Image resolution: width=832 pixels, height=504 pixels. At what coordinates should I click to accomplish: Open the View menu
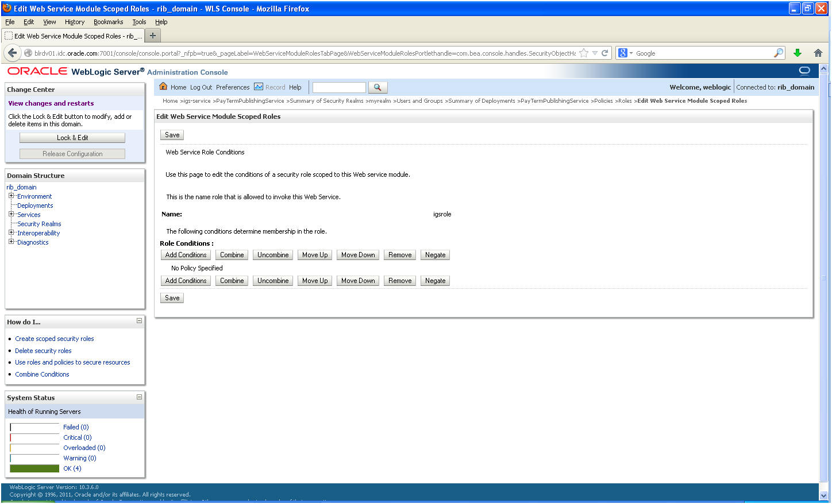click(x=49, y=22)
